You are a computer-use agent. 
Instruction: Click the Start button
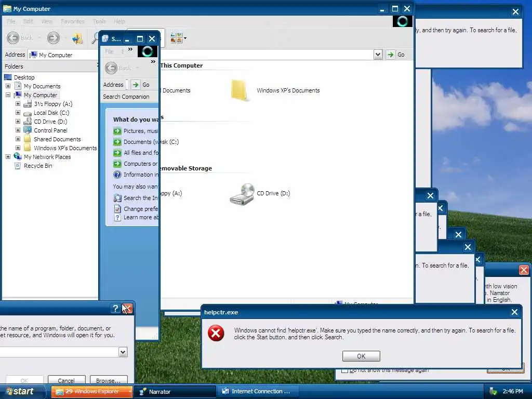[x=22, y=391]
